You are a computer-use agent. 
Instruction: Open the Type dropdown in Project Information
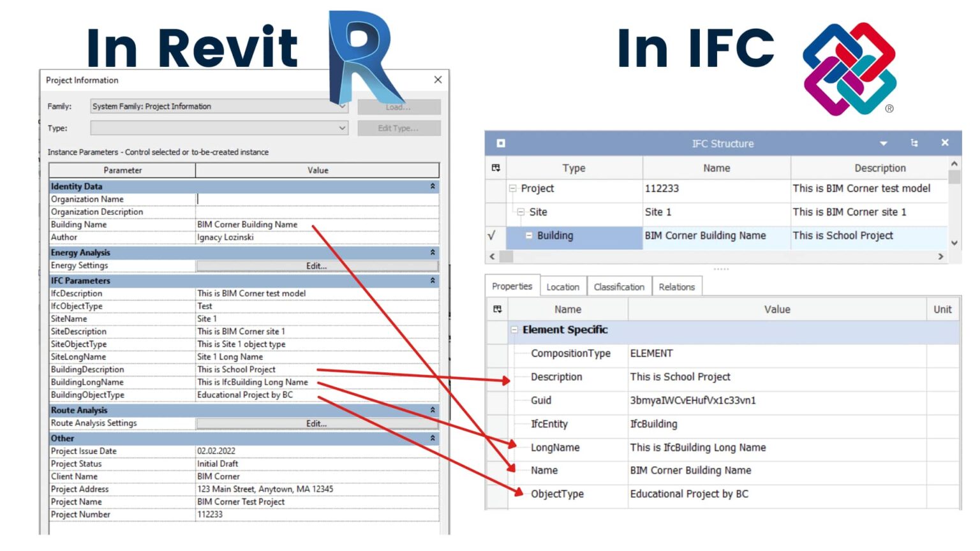click(342, 128)
